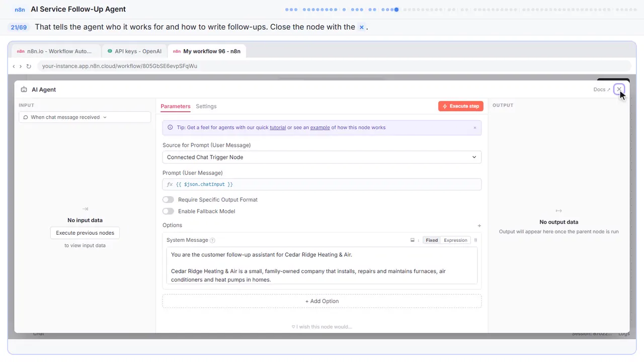Viewport: 644px width, 362px height.
Task: Click the AI Agent robot icon
Action: [x=24, y=89]
